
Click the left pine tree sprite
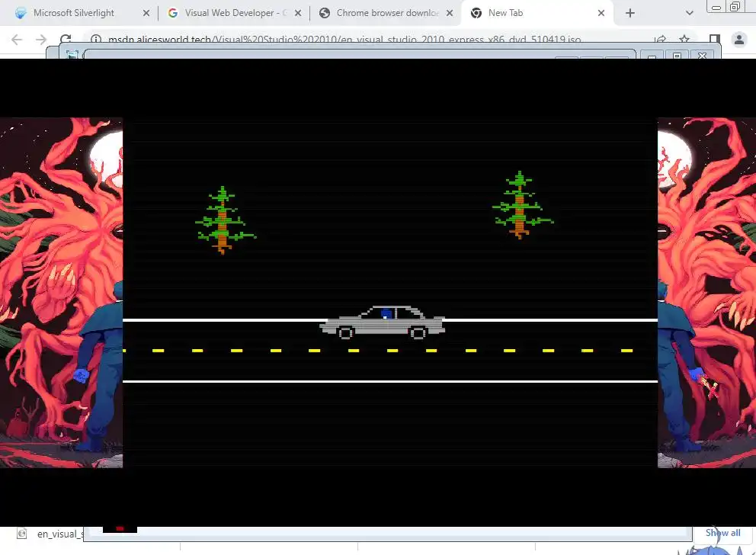225,220
